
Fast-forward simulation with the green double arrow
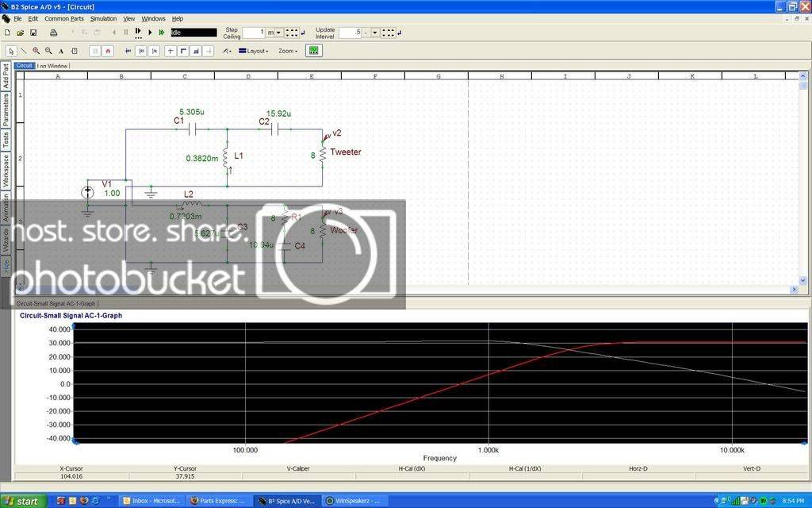[162, 33]
